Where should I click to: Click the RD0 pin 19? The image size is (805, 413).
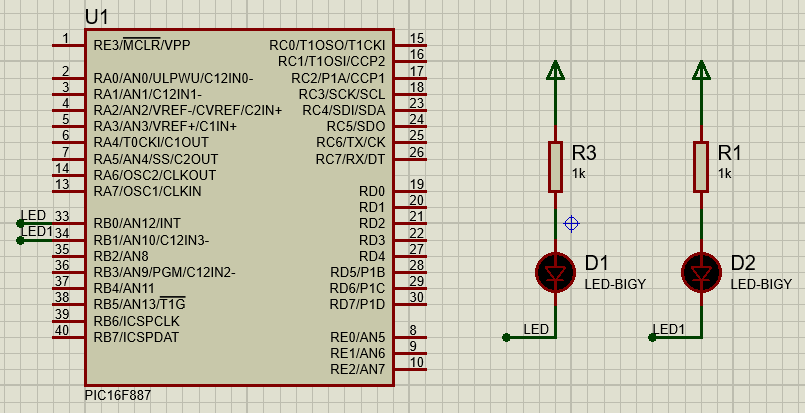(411, 190)
